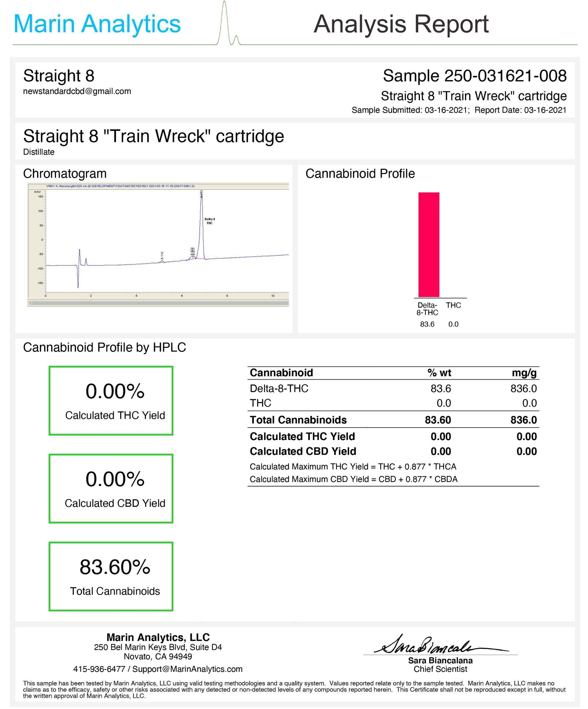This screenshot has height=709, width=588.
Task: Select the 83.60% Total Cannabinoids box
Action: (x=111, y=577)
